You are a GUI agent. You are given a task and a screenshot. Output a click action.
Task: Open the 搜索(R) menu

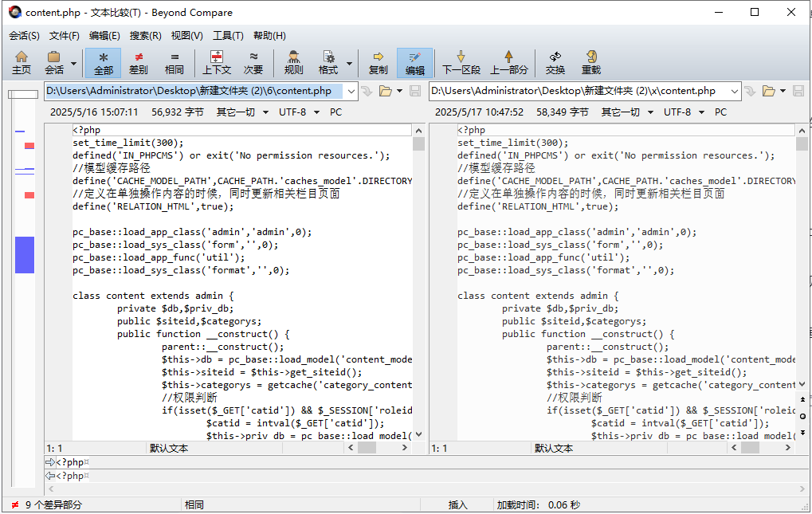click(x=145, y=36)
